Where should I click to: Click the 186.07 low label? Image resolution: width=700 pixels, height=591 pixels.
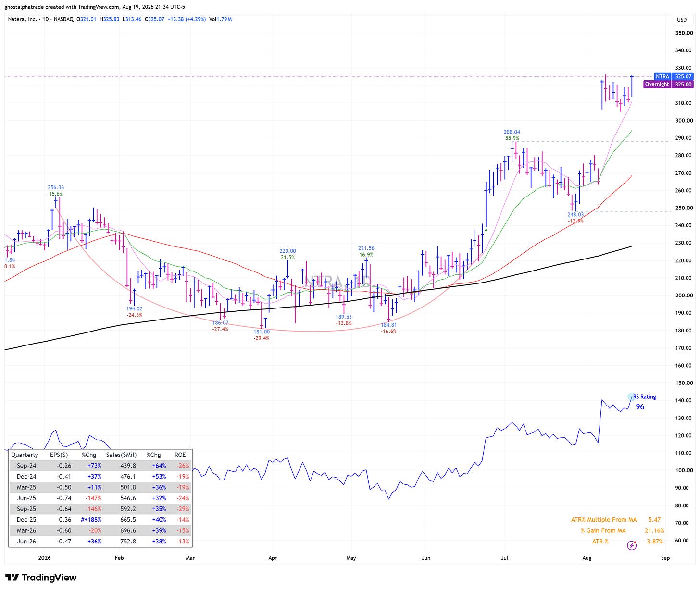pyautogui.click(x=221, y=323)
